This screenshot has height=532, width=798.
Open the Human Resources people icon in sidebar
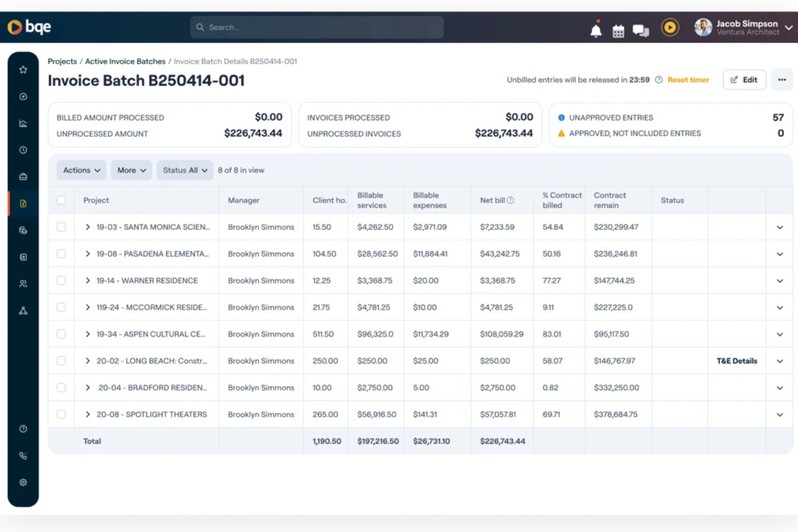tap(23, 284)
